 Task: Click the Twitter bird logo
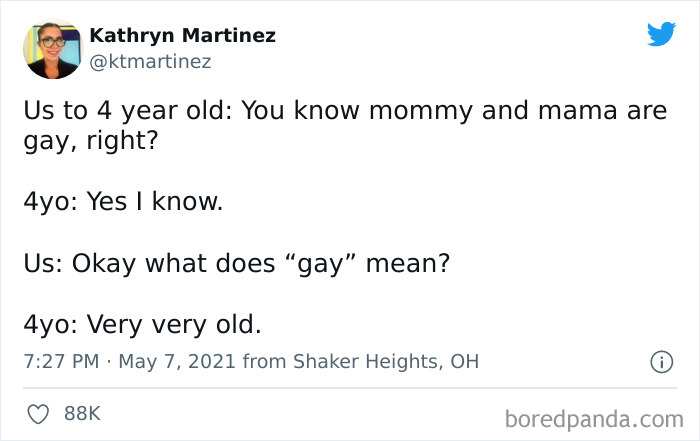tap(661, 35)
